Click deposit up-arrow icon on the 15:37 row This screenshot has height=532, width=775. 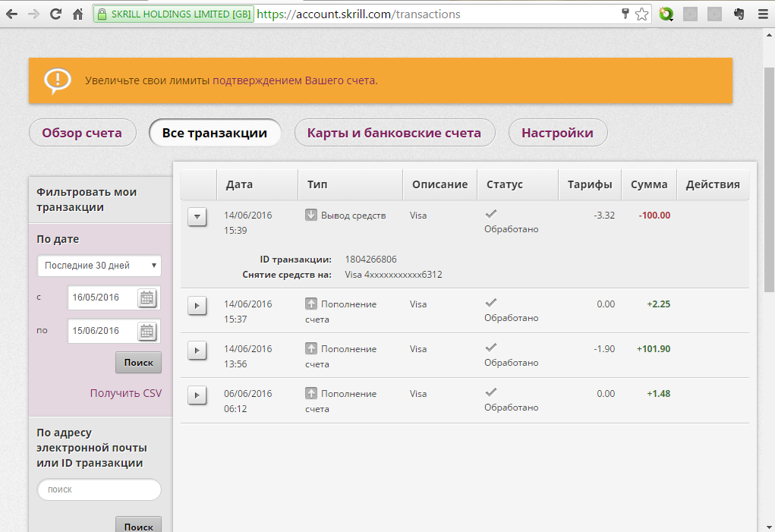(311, 304)
